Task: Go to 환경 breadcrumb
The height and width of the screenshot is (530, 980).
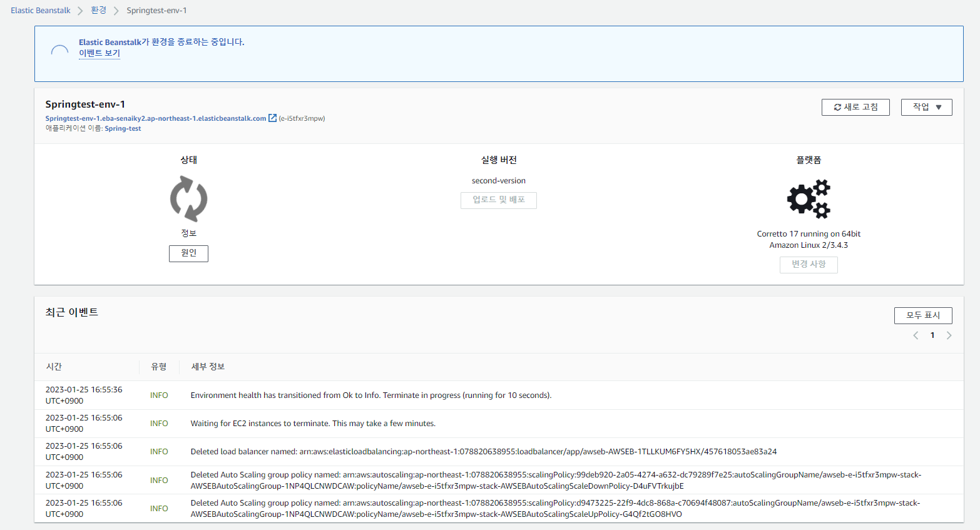Action: [x=98, y=11]
